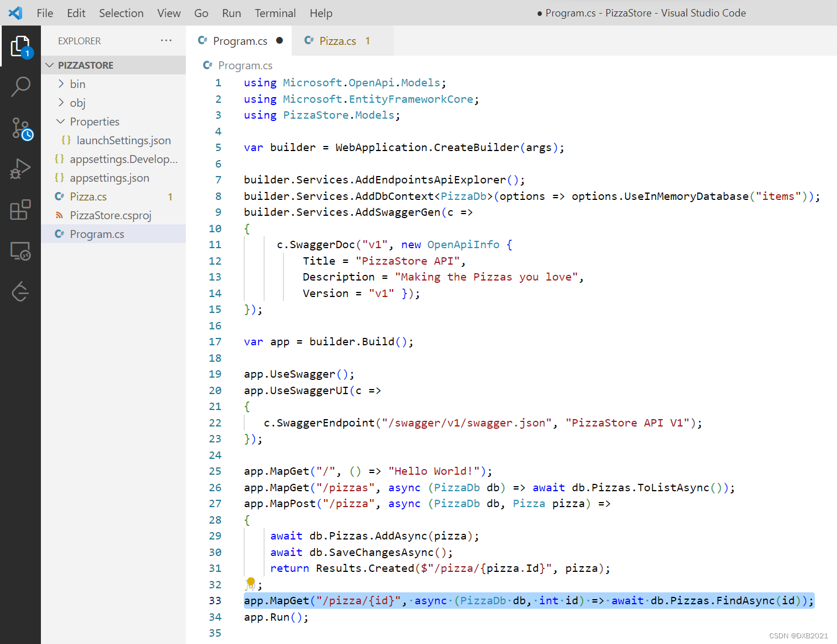Click JSON braces icon of appsettings.json
Image resolution: width=837 pixels, height=644 pixels.
click(x=59, y=178)
